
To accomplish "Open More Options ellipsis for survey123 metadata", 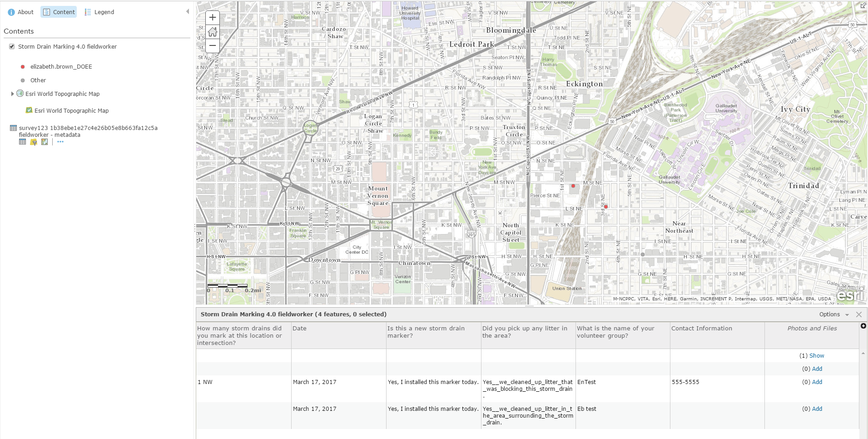I will click(x=60, y=142).
